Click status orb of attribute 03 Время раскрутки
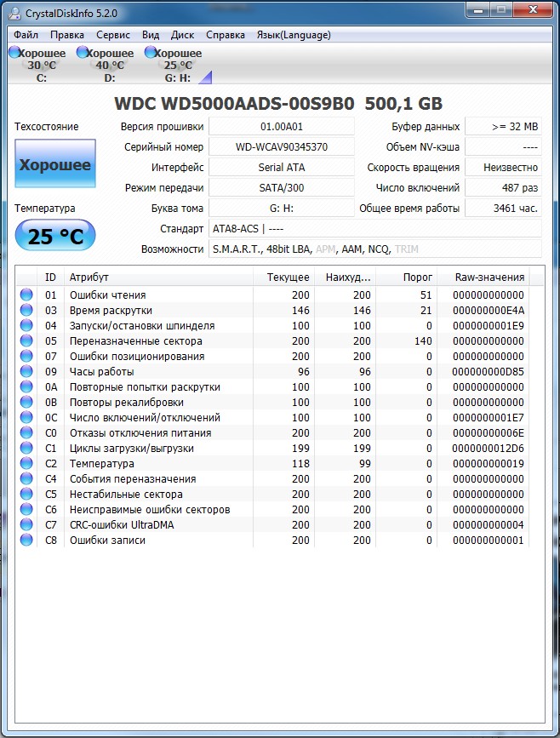The image size is (560, 738). (x=26, y=310)
